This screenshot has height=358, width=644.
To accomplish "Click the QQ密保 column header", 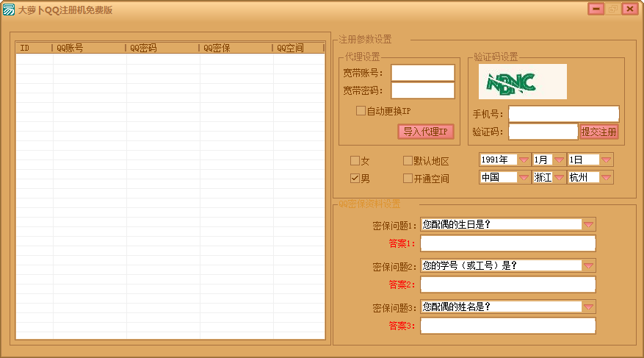I will tap(236, 48).
